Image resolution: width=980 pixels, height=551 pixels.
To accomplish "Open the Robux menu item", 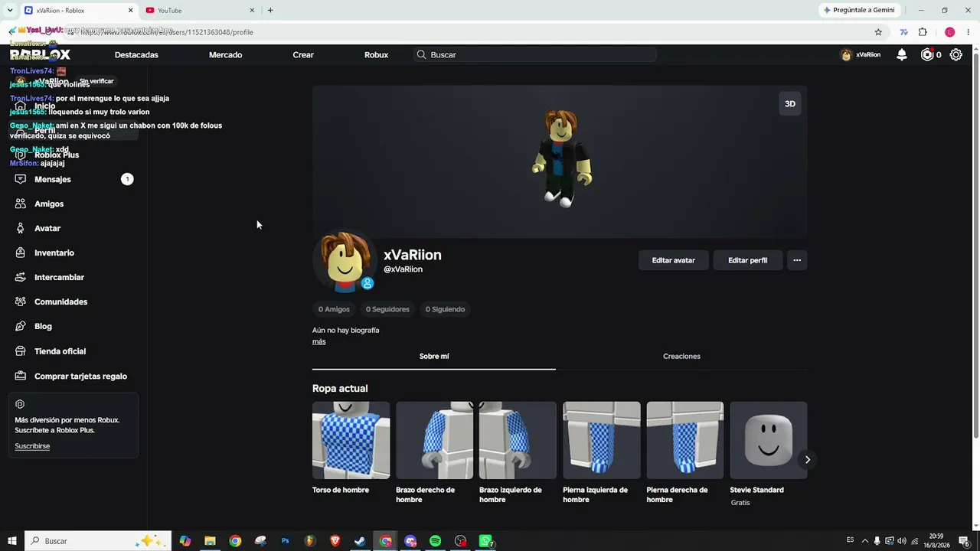I will coord(376,55).
